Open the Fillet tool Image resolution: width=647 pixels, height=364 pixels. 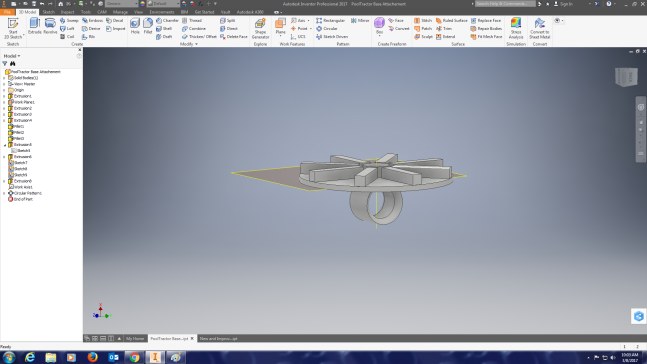(x=148, y=26)
